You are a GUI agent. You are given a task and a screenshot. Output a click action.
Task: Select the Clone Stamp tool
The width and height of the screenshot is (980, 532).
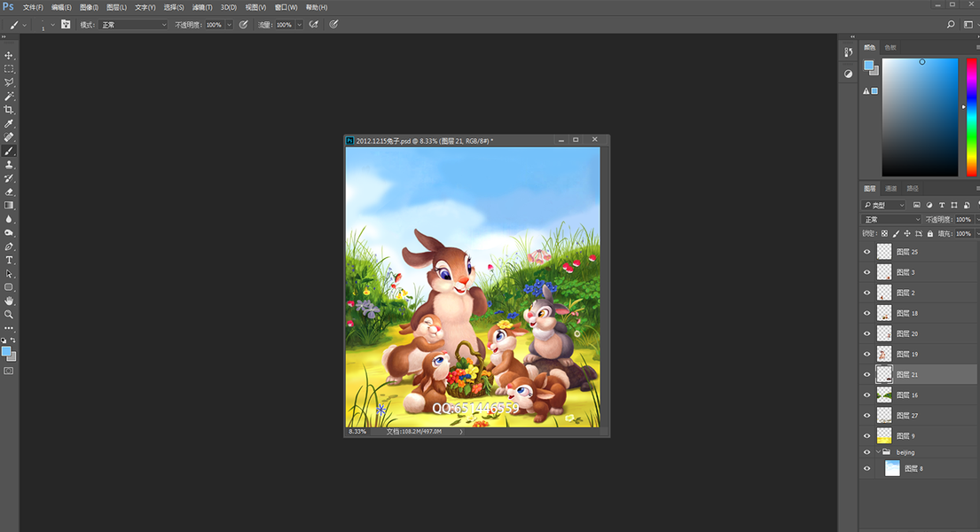(9, 164)
